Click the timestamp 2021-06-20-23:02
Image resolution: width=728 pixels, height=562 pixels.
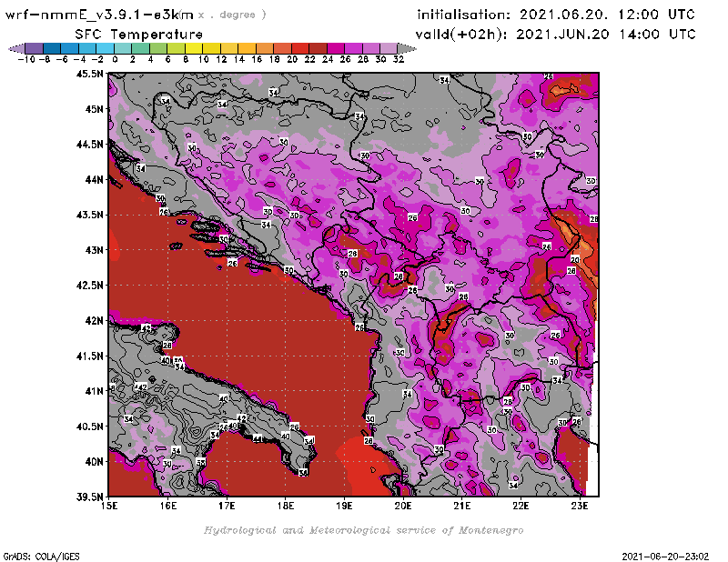(665, 557)
